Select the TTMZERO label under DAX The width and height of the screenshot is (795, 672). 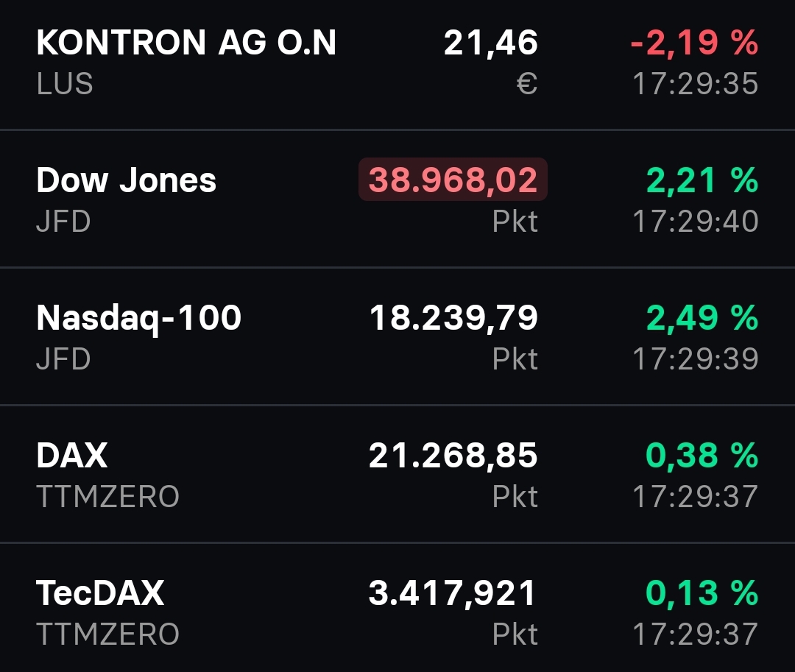(107, 497)
